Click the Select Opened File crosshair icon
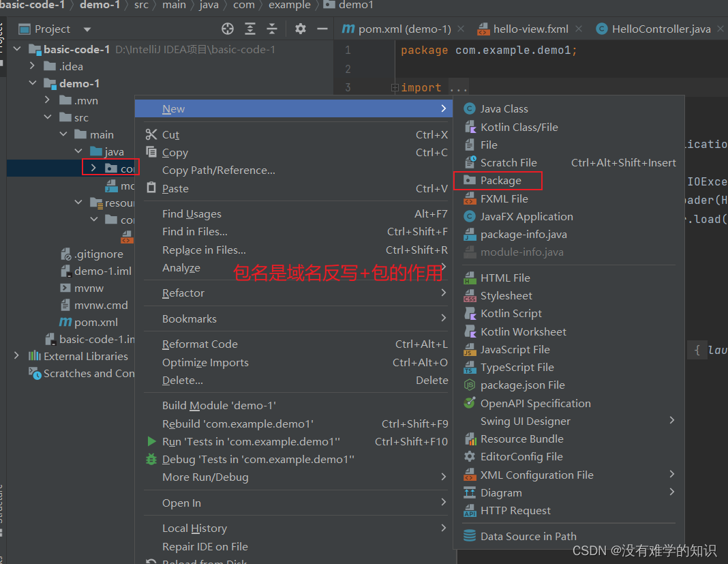Screen dimensions: 728x564 [228, 29]
